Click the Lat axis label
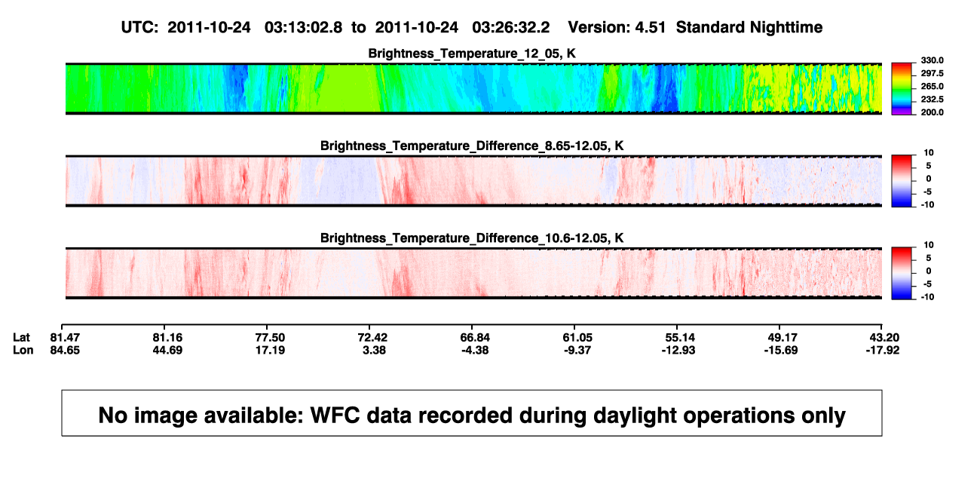This screenshot has width=980, height=503. click(x=22, y=337)
